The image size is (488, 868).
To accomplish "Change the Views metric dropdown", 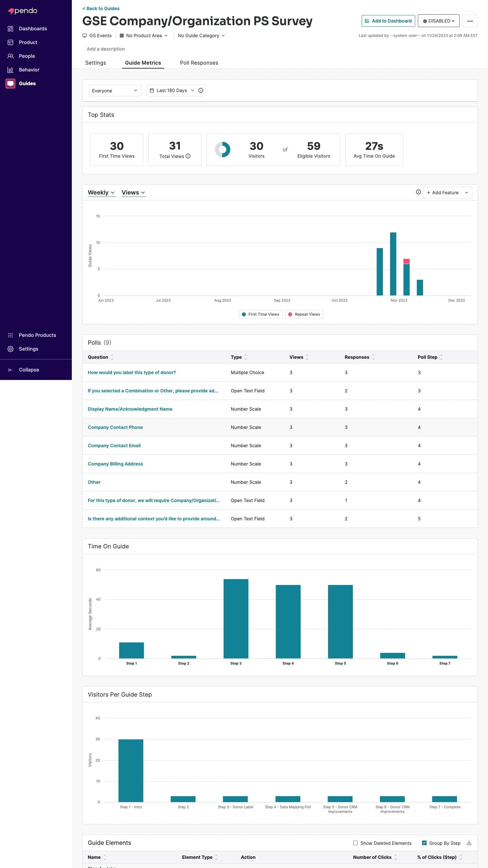I will pos(134,192).
